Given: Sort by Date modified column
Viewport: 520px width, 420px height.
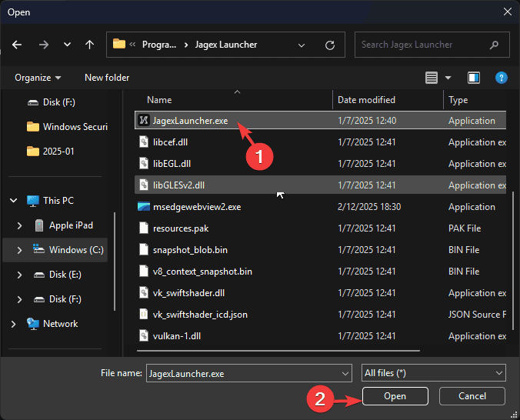Looking at the screenshot, I should click(366, 100).
